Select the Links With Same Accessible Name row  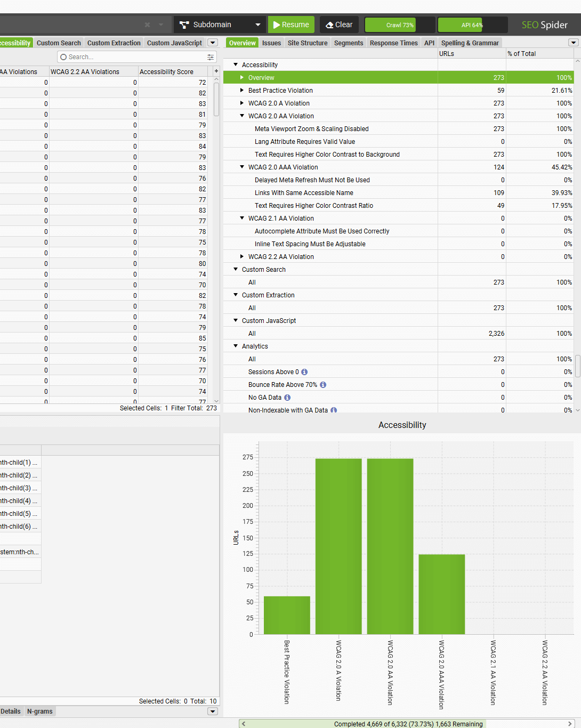(304, 193)
